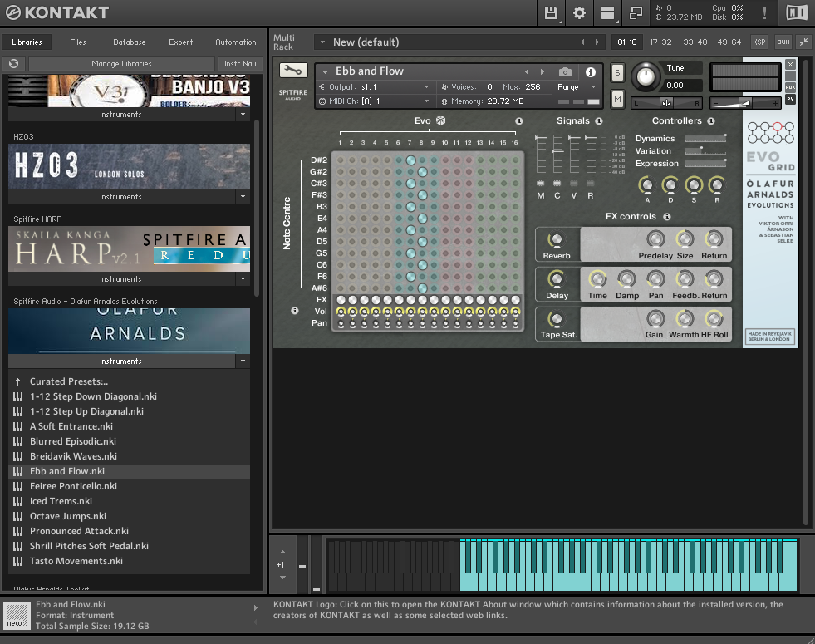The height and width of the screenshot is (644, 815).
Task: Toggle the C signal button under its fader
Action: [x=557, y=184]
